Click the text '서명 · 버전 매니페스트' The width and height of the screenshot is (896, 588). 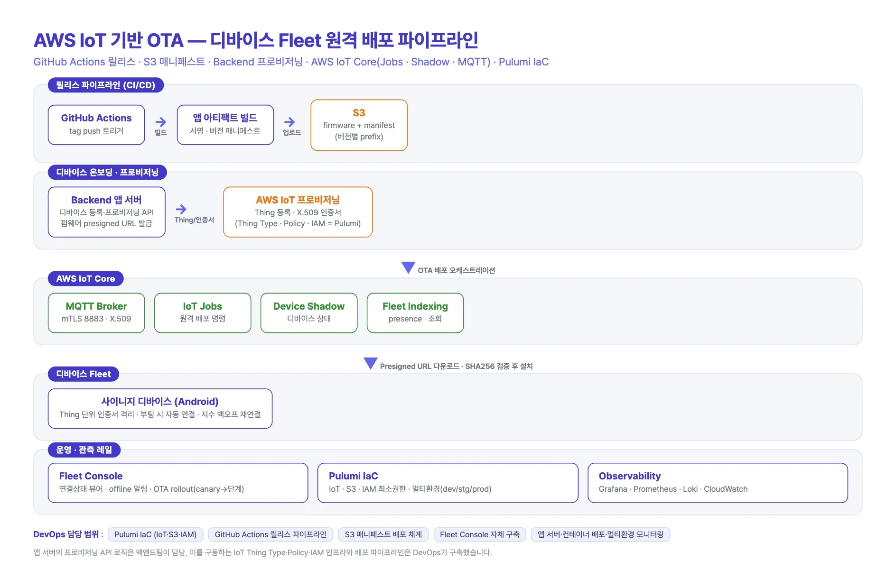pos(225,131)
